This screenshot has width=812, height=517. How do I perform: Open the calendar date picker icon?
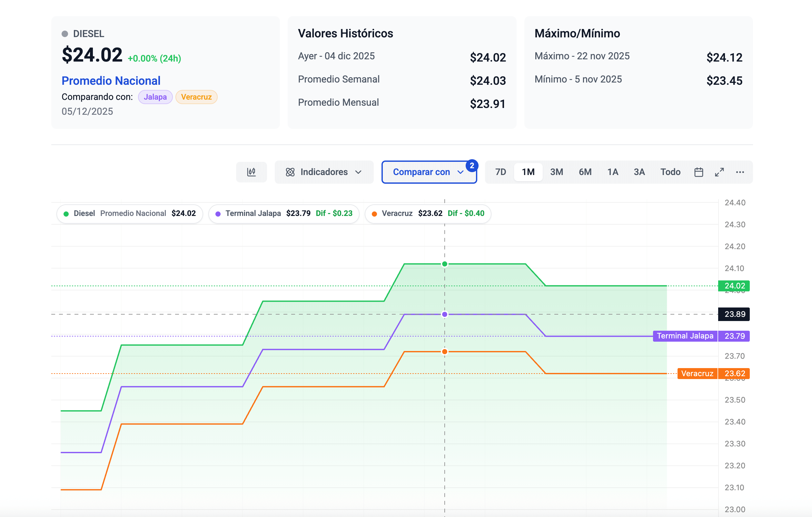pyautogui.click(x=699, y=172)
